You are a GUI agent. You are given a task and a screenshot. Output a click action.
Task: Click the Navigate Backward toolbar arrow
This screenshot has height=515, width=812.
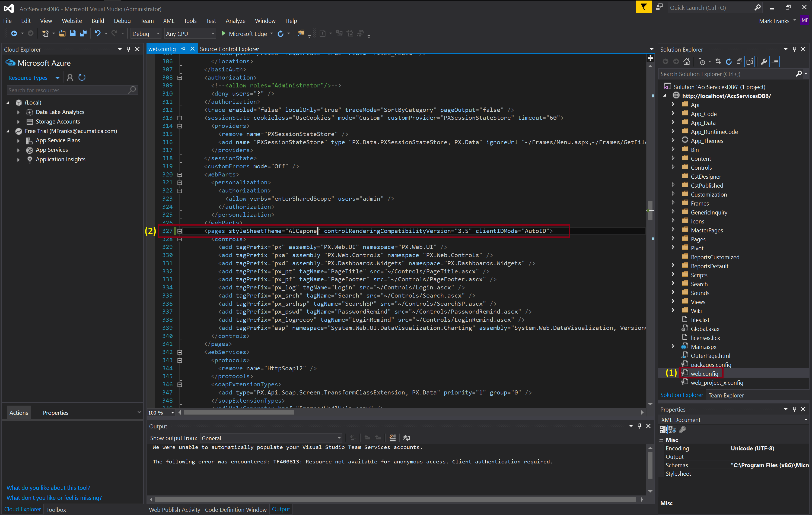[x=14, y=33]
